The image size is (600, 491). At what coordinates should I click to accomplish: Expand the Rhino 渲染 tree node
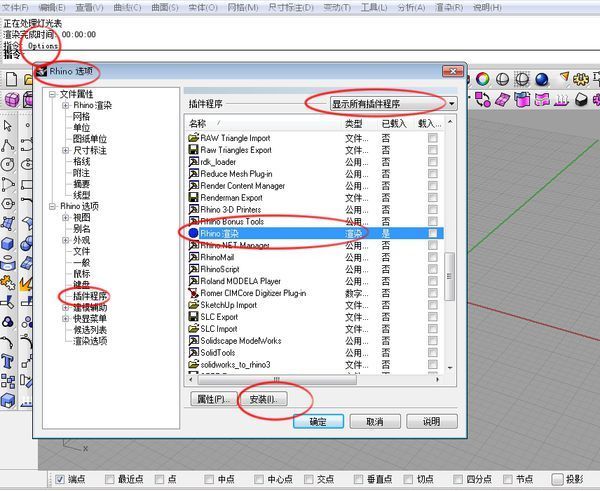65,105
